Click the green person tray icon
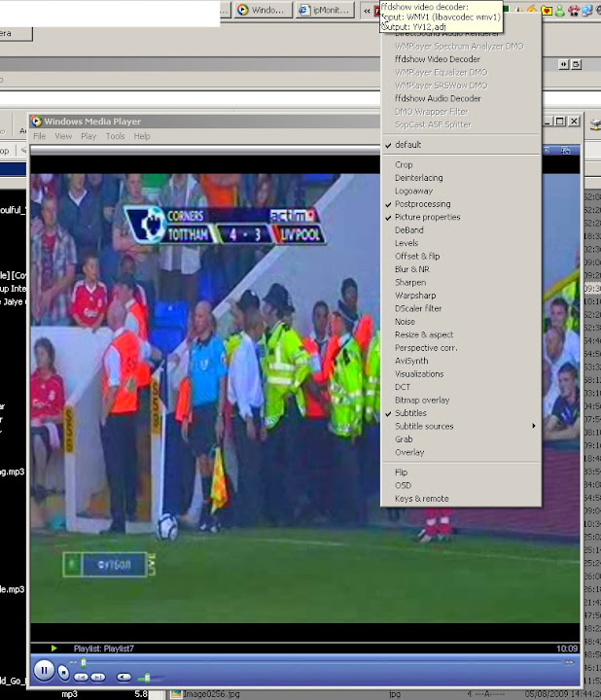Viewport: 601px width, 700px height. (560, 11)
